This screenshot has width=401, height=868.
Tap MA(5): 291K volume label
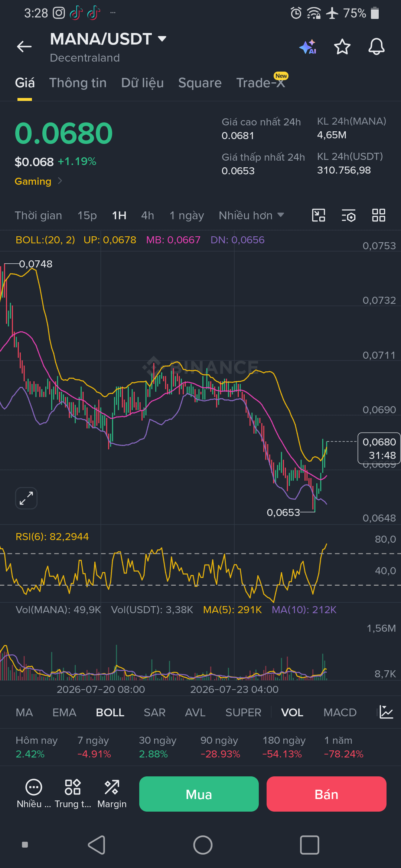(x=232, y=610)
